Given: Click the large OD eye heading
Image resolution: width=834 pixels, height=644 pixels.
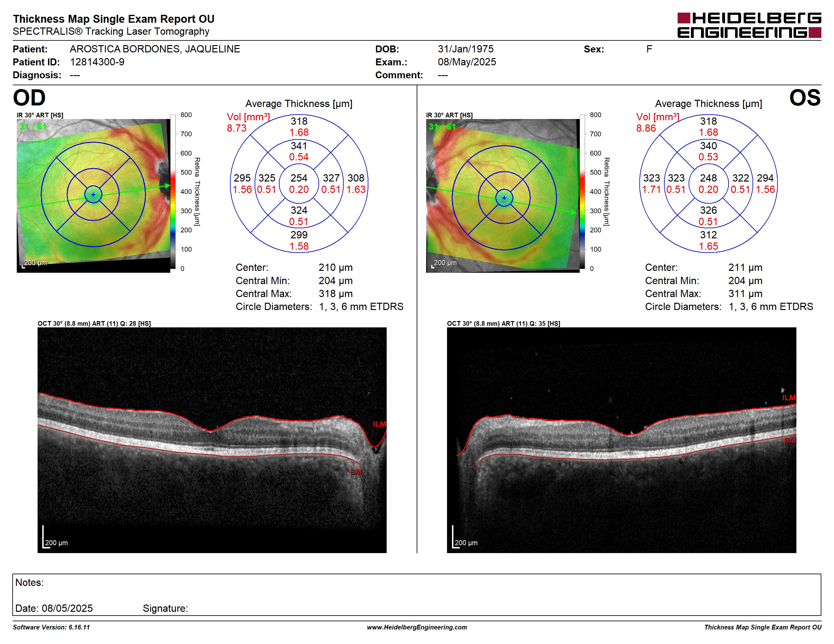Looking at the screenshot, I should click(x=29, y=98).
